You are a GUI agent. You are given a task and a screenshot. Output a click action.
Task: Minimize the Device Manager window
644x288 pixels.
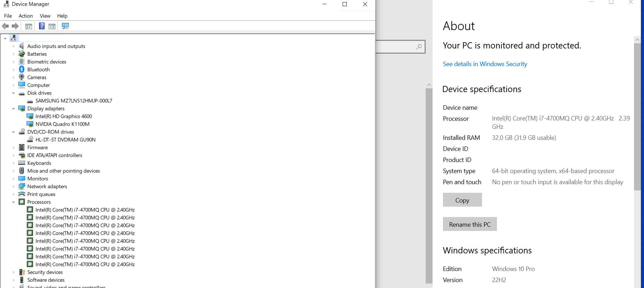click(325, 4)
